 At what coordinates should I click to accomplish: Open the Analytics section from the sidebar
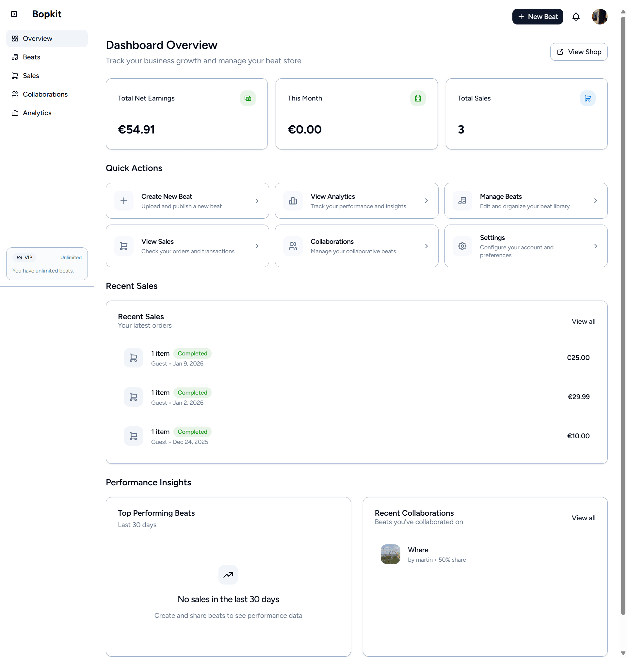[x=37, y=113]
